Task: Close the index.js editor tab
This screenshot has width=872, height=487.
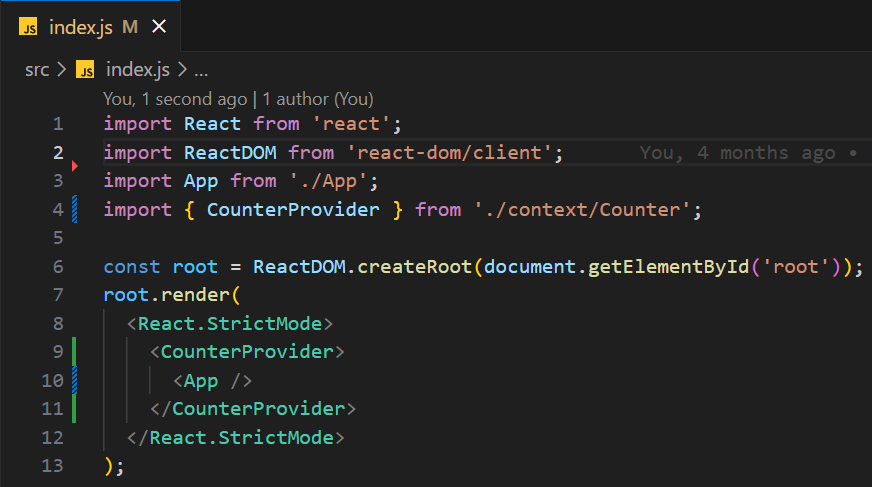Action: click(x=159, y=27)
